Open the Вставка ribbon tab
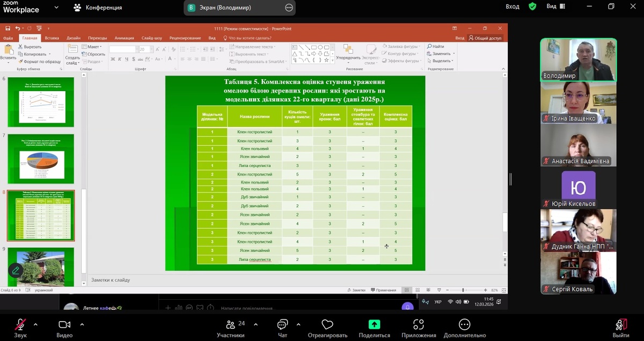Image resolution: width=644 pixels, height=341 pixels. pos(52,38)
